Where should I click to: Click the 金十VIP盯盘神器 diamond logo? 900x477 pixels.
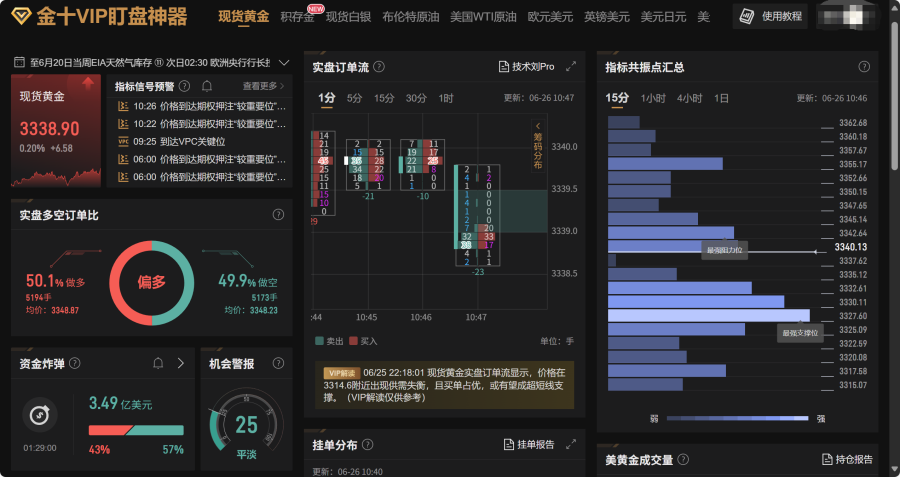coord(21,16)
